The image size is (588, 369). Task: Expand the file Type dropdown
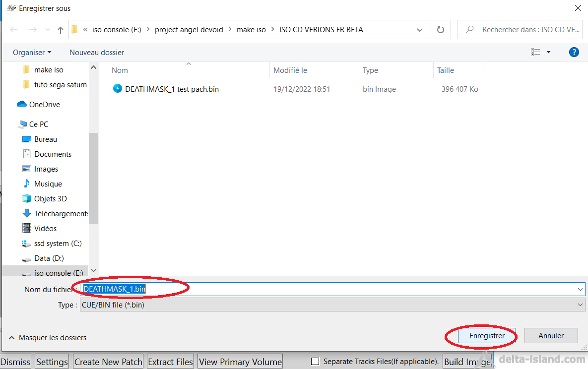point(580,305)
